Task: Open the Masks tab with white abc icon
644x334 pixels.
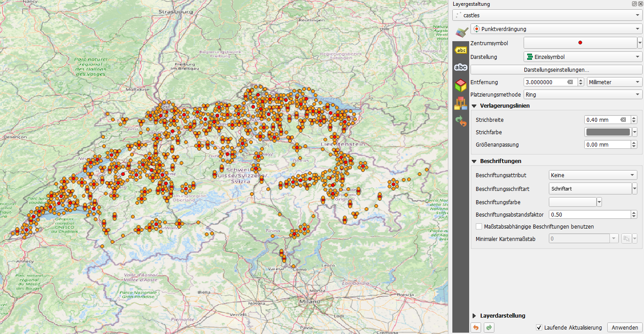Action: tap(461, 67)
